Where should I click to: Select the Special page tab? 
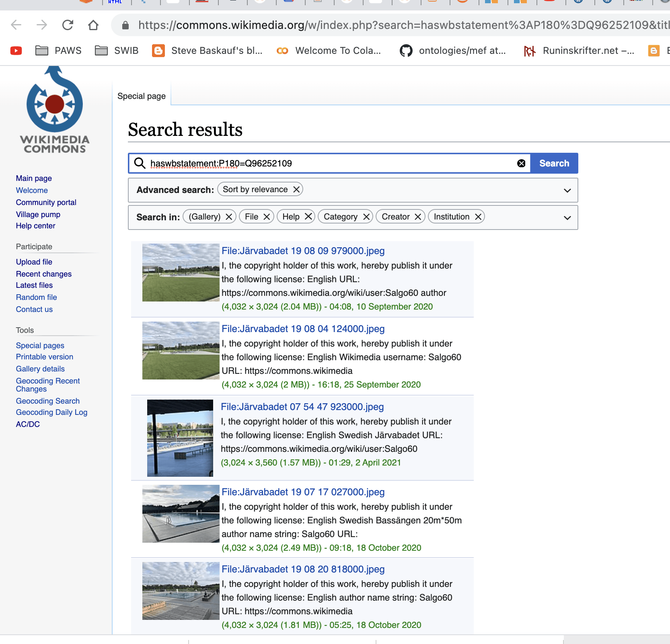142,96
